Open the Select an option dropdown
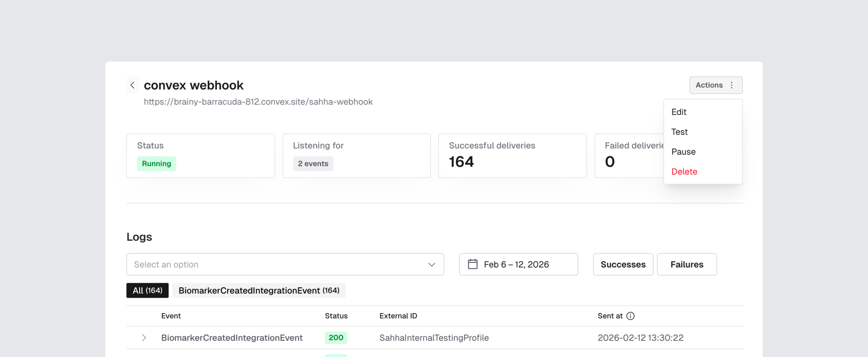 point(285,264)
